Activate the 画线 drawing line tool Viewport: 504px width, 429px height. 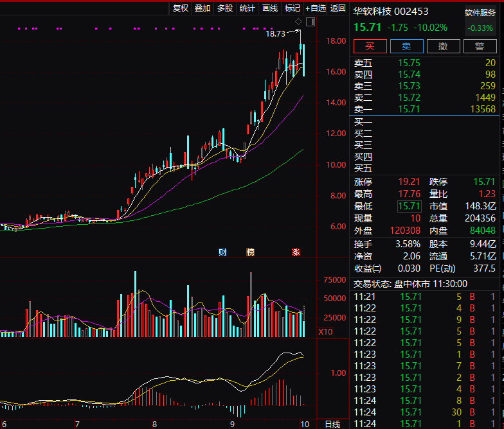click(270, 8)
